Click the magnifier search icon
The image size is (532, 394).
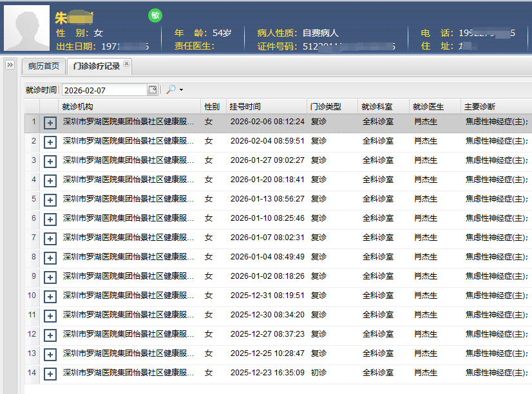coord(171,90)
